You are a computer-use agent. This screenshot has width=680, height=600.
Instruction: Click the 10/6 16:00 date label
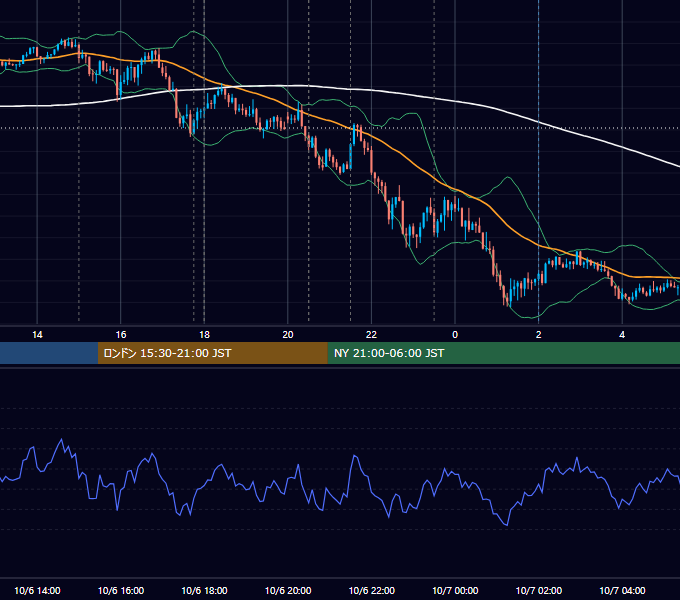pyautogui.click(x=121, y=590)
